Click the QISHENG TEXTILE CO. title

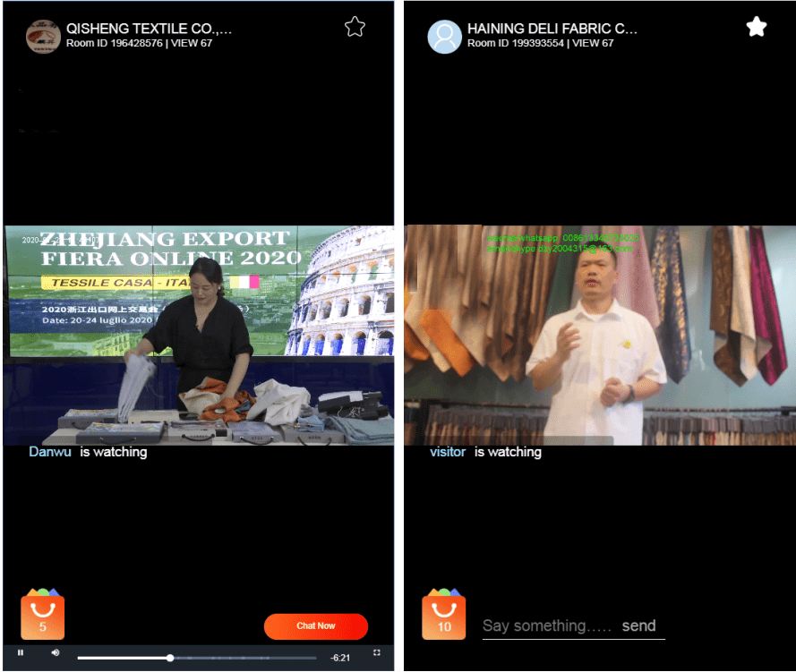(149, 29)
